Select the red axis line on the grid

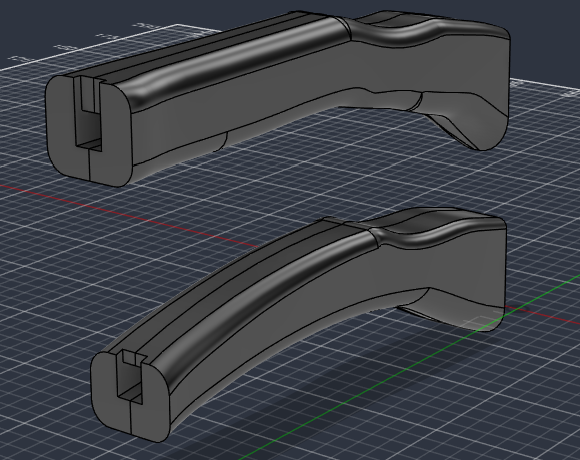[129, 213]
